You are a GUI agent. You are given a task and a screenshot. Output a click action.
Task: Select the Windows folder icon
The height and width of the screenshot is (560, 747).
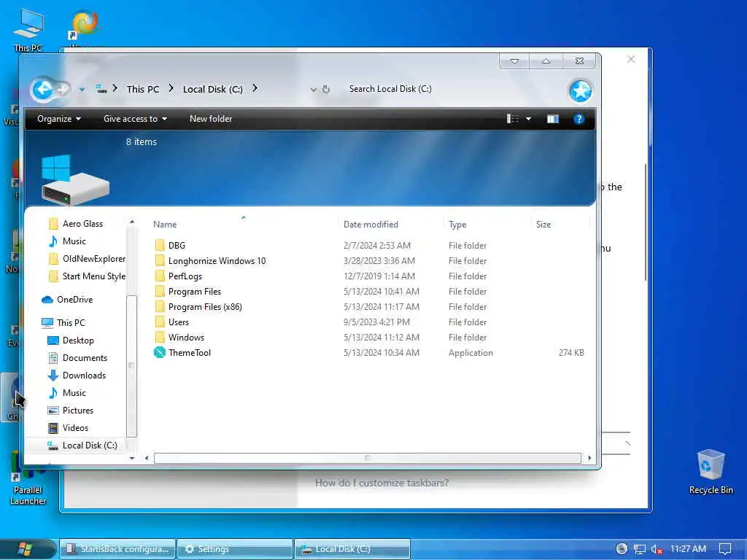point(160,337)
